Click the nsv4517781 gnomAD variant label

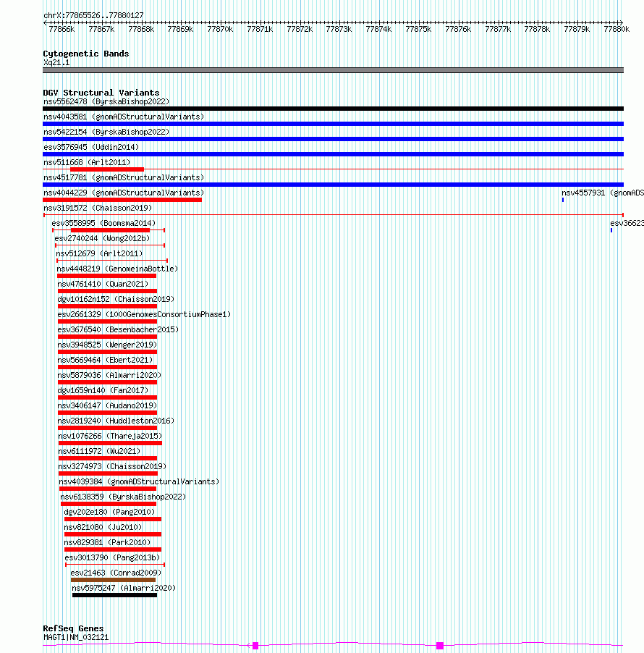[x=124, y=177]
